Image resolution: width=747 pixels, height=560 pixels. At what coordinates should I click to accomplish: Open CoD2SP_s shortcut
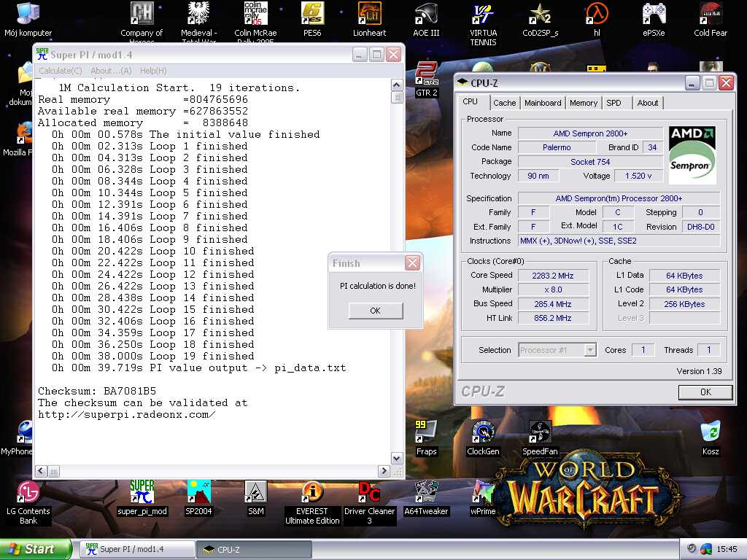541,20
